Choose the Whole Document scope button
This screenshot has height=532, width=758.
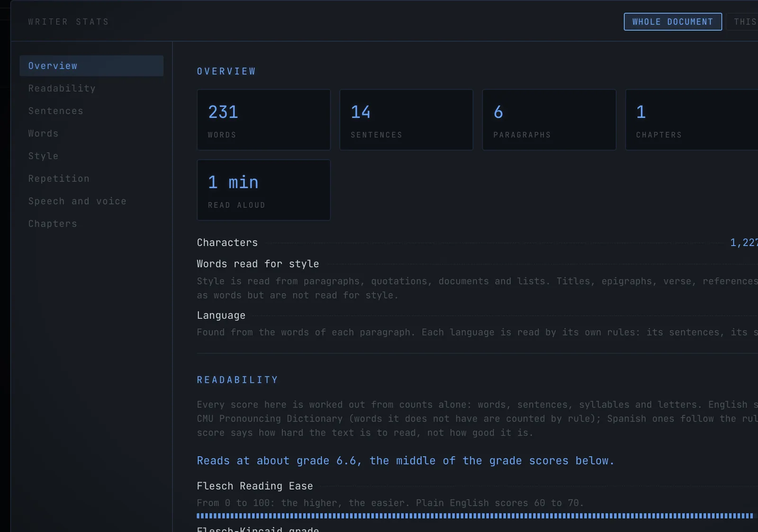pos(673,22)
